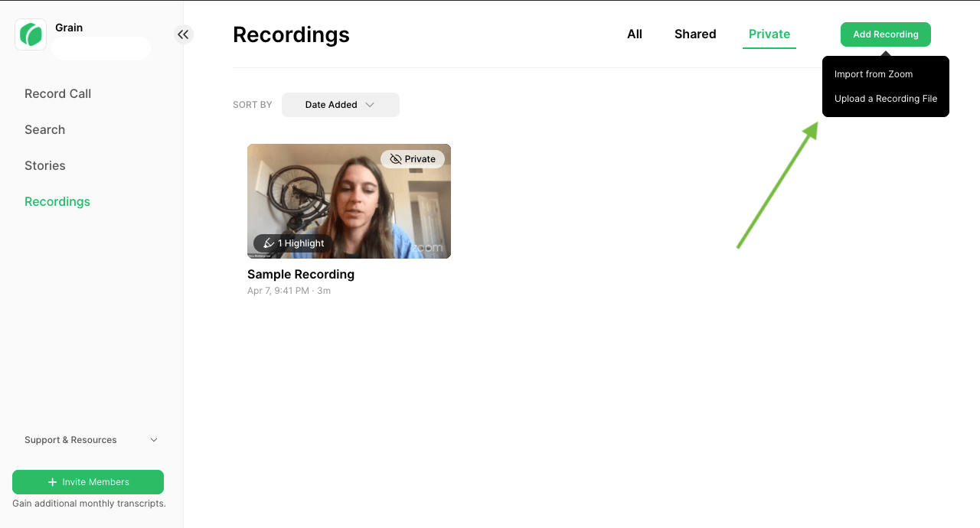Toggle the 1 Highlight badge on the recording
The image size is (980, 528).
tap(293, 243)
